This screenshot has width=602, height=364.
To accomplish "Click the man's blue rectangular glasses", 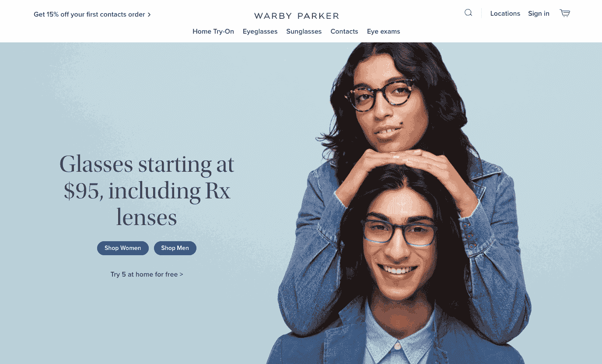I will tap(399, 232).
